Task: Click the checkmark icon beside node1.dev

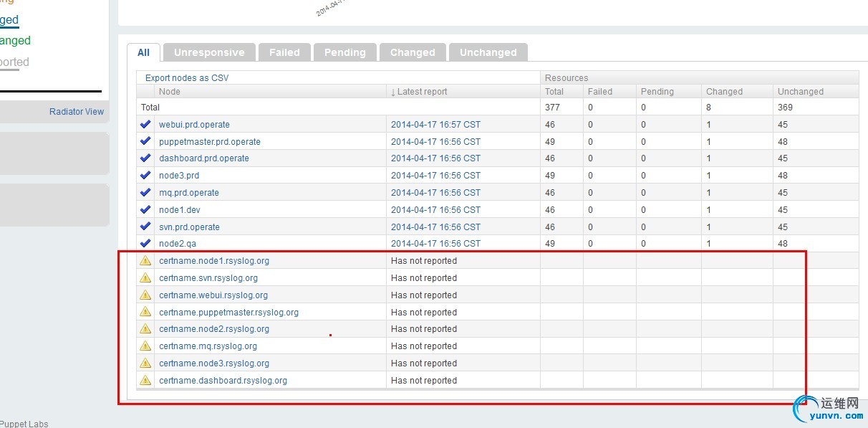Action: coord(145,209)
